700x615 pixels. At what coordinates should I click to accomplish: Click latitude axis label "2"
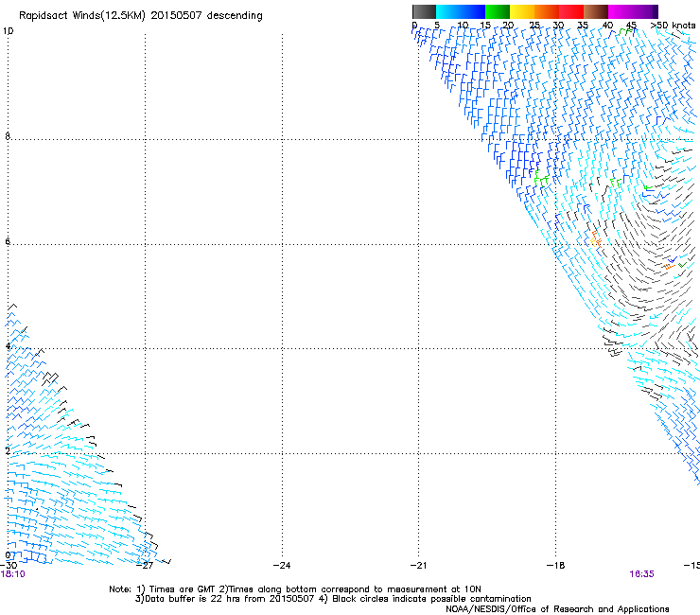(x=8, y=450)
